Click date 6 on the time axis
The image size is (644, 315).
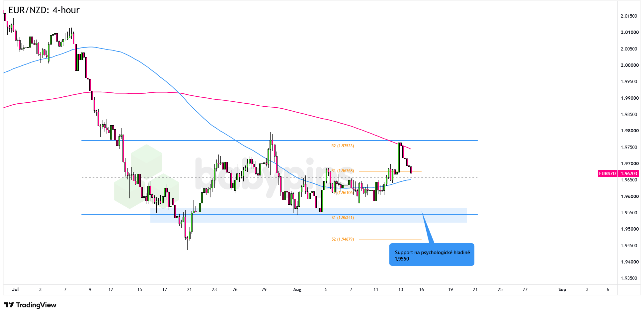click(x=608, y=289)
